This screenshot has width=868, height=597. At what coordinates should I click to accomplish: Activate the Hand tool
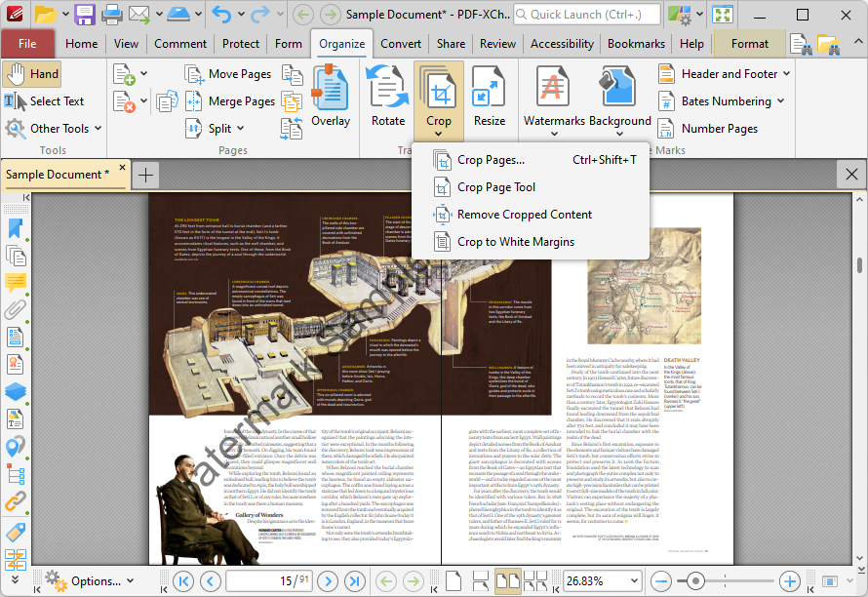[x=32, y=74]
